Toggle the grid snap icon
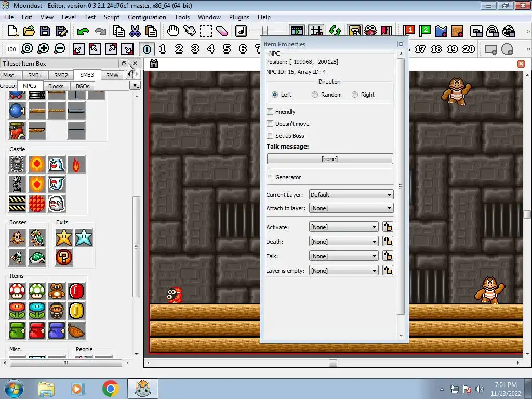 (x=316, y=31)
